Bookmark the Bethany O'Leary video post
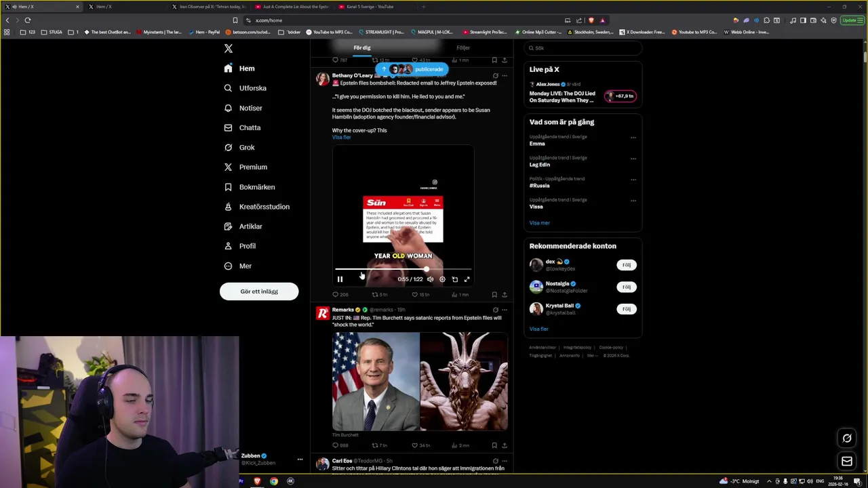Viewport: 868px width, 488px height. (x=494, y=295)
